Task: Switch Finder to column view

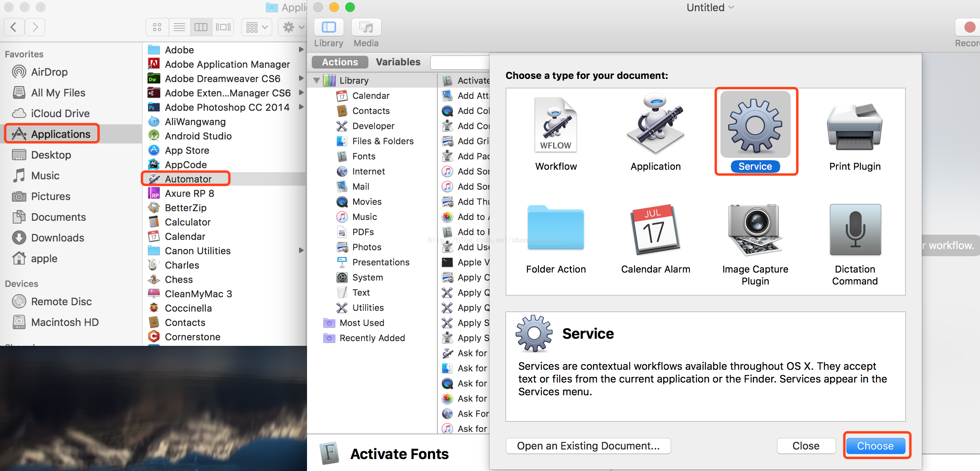Action: (201, 27)
